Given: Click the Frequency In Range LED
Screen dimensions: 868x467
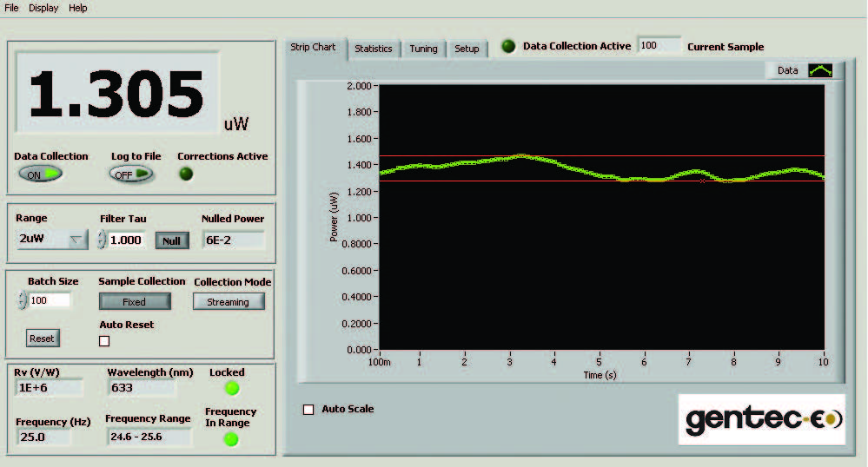Looking at the screenshot, I should coord(231,439).
